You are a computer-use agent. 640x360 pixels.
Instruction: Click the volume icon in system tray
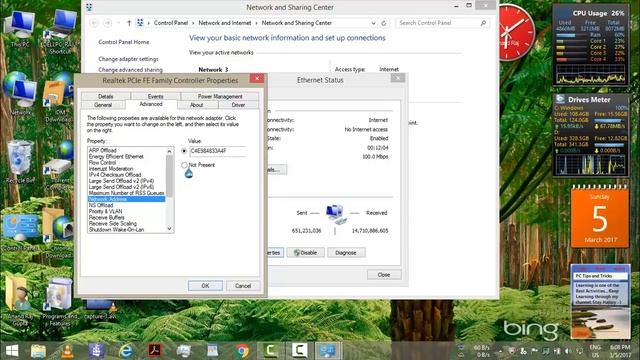568,351
